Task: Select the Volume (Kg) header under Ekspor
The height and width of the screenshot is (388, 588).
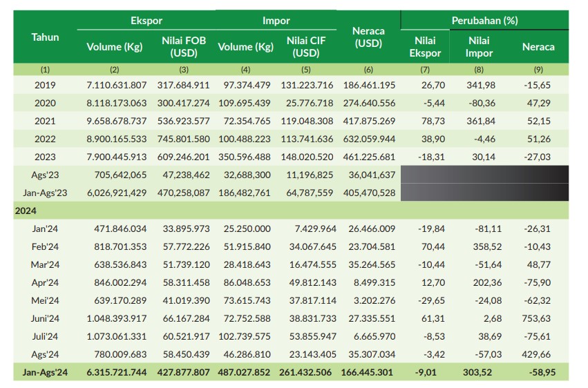Action: pos(114,47)
